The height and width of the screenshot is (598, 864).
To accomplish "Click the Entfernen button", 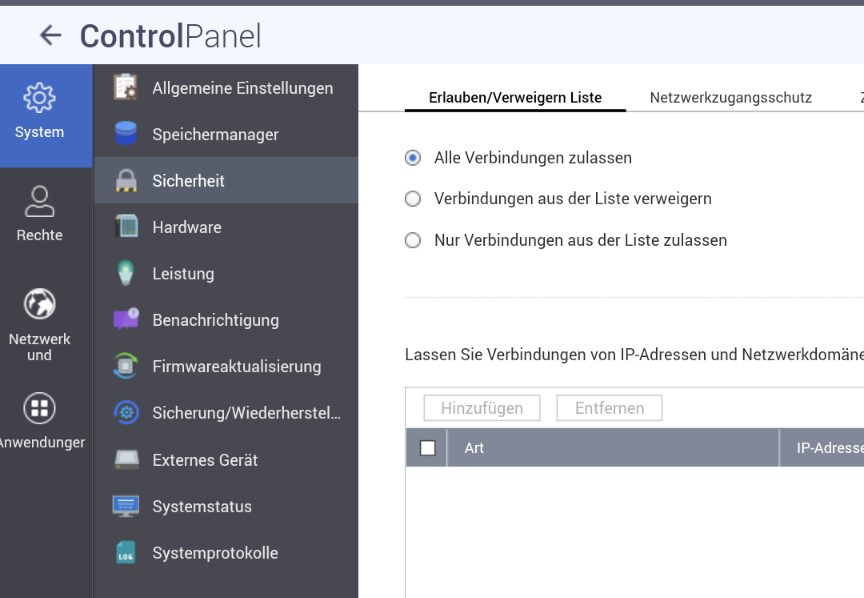I will 609,408.
